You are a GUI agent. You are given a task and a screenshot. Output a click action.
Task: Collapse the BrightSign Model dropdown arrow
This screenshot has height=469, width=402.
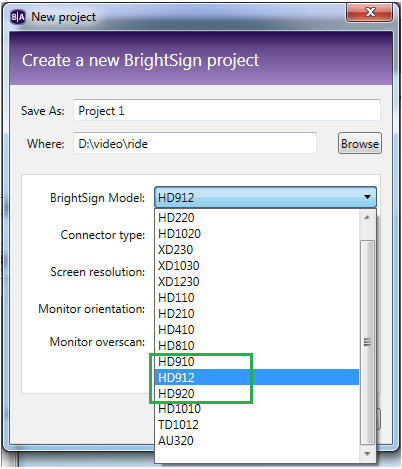click(367, 197)
